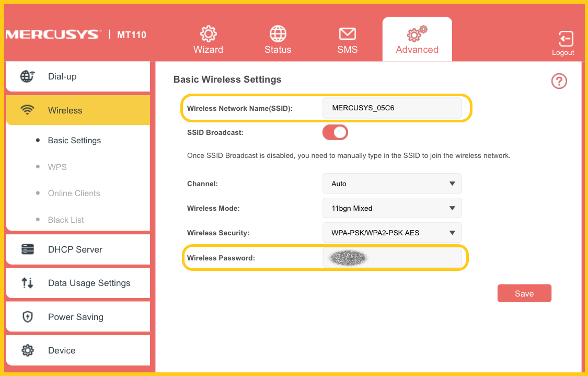Image resolution: width=588 pixels, height=376 pixels.
Task: Click the "Wireless Network Name(SSID):" label
Action: [239, 108]
